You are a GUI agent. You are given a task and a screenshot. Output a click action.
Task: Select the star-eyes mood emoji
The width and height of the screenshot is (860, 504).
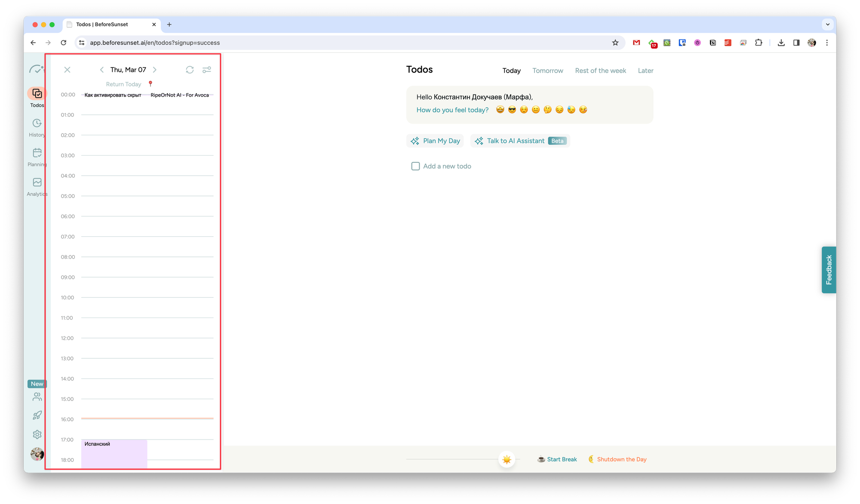[500, 110]
